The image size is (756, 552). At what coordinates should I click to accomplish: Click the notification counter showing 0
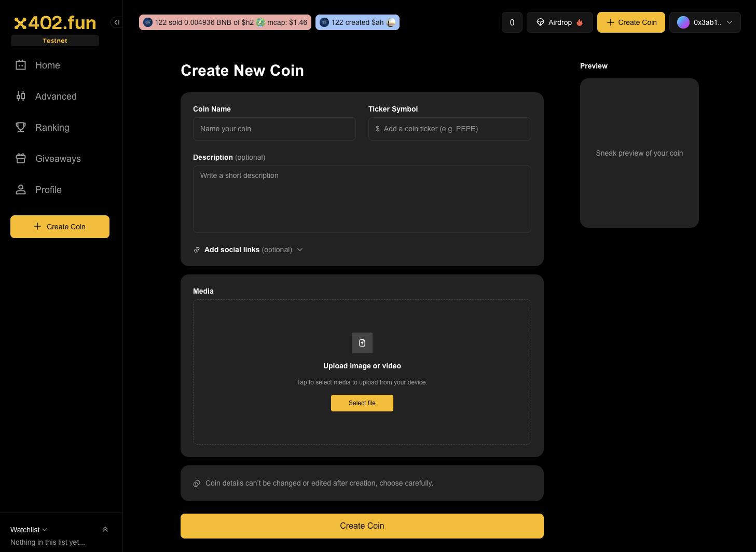coord(512,22)
